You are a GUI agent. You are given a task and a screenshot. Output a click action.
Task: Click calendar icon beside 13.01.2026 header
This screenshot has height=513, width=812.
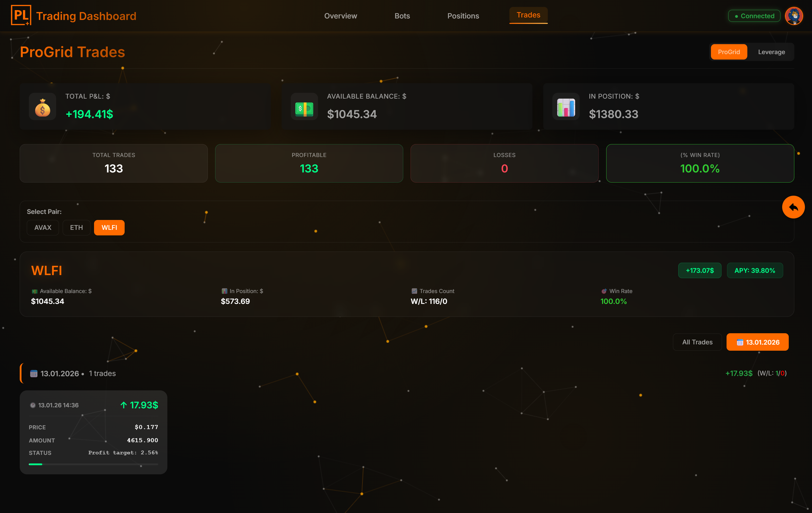34,373
